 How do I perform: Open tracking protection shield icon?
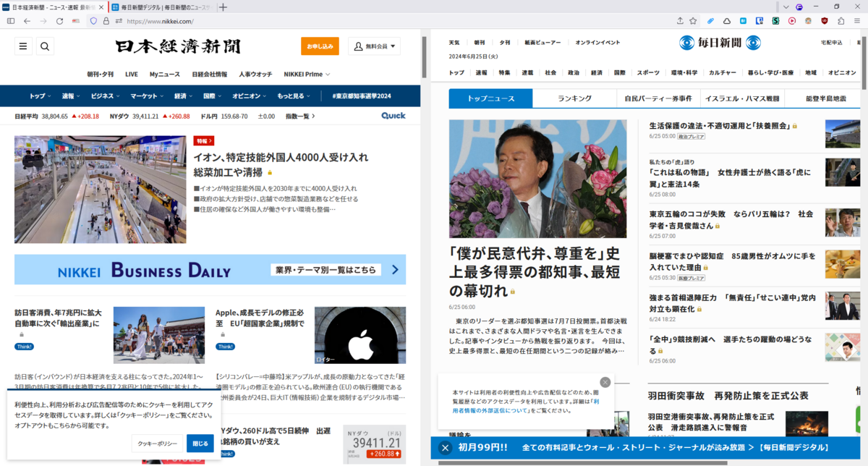click(93, 21)
